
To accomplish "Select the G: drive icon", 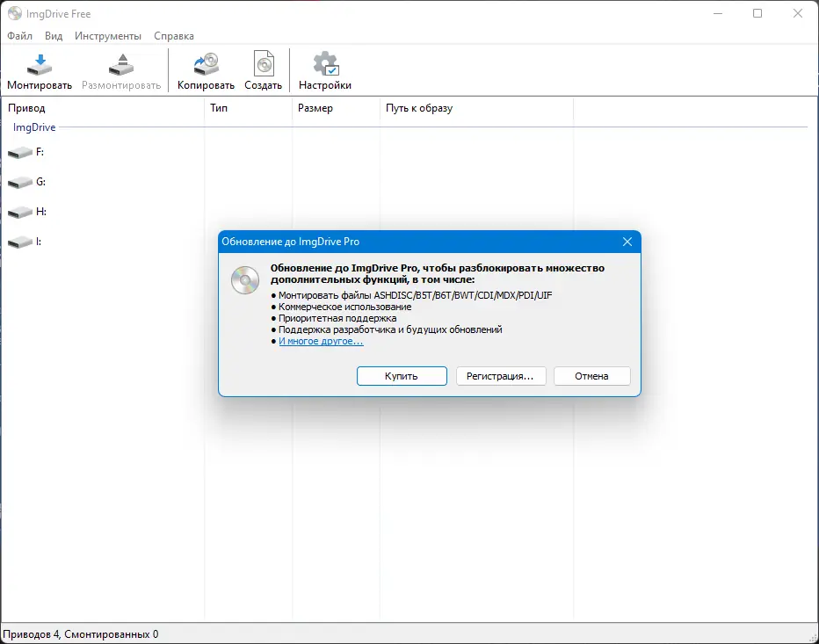I will pyautogui.click(x=20, y=182).
